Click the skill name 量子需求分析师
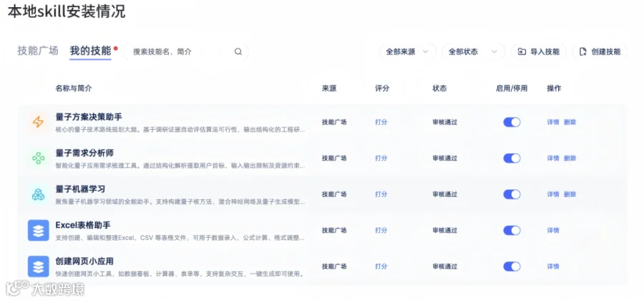 coord(84,153)
